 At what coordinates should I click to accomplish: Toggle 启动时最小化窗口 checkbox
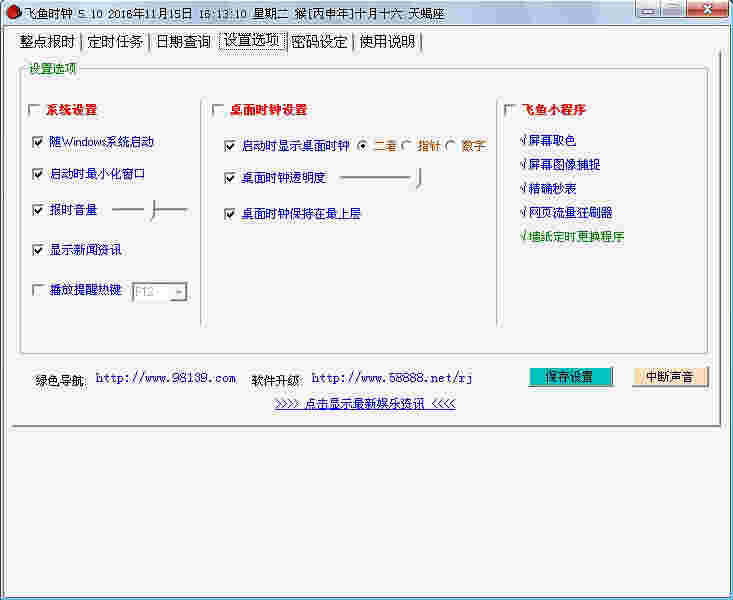click(38, 174)
